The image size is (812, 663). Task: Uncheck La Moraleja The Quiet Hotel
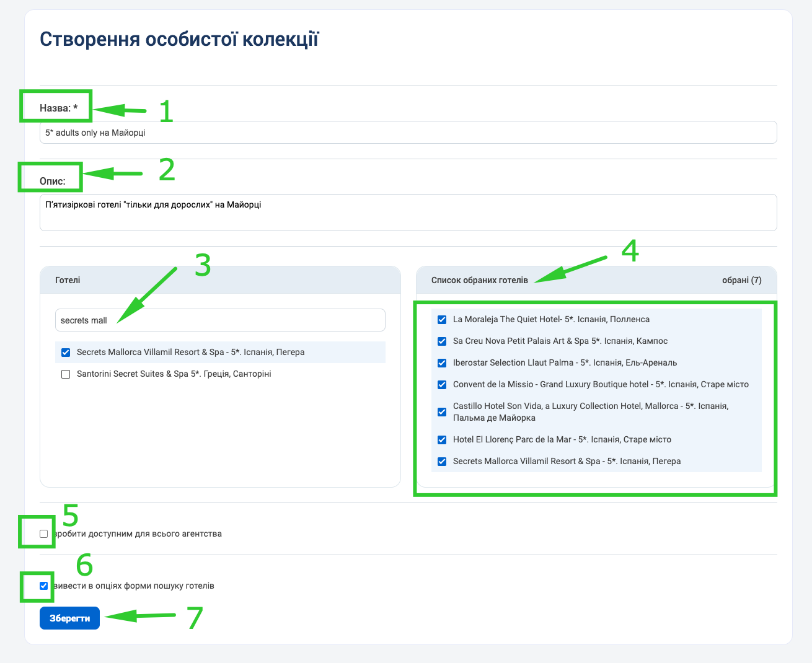(x=442, y=320)
